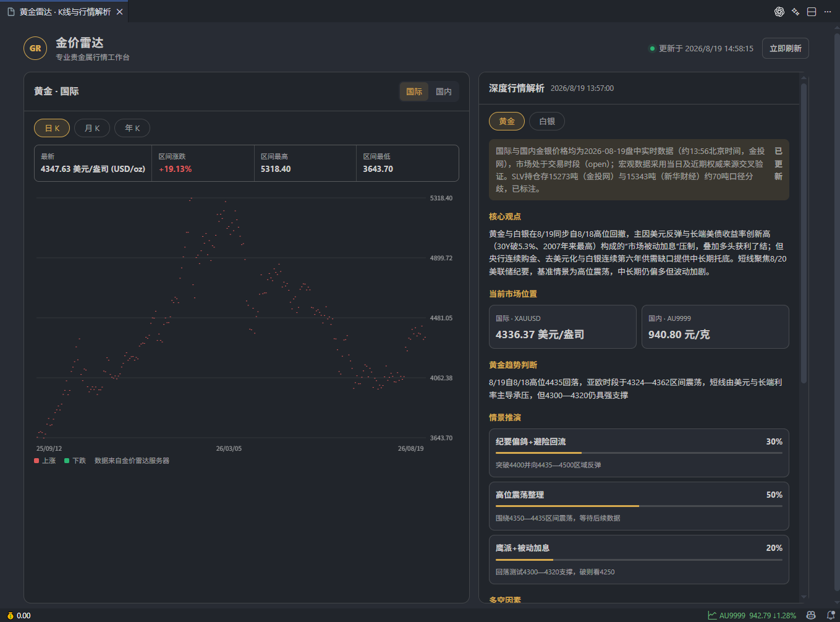Screen dimensions: 840x622
Task: Click the GR logo icon
Action: coord(35,48)
